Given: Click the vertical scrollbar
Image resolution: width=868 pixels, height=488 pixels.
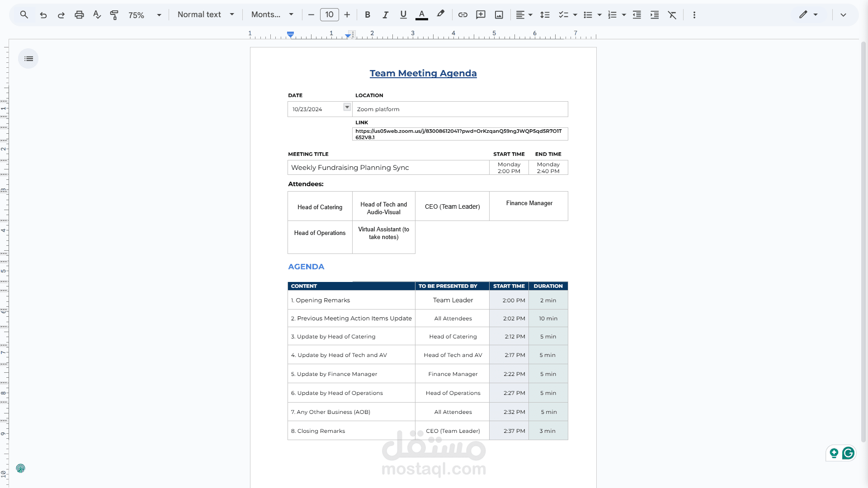Looking at the screenshot, I should [x=863, y=242].
